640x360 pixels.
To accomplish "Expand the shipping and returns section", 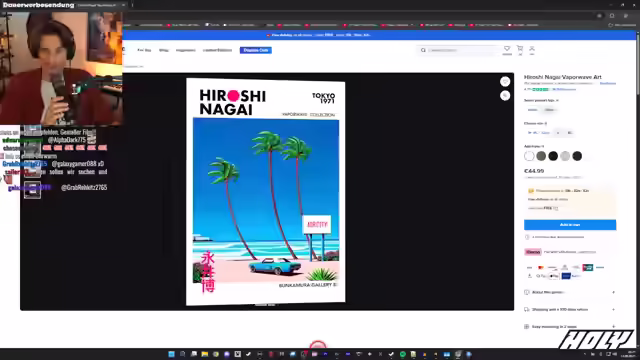I will (x=570, y=309).
